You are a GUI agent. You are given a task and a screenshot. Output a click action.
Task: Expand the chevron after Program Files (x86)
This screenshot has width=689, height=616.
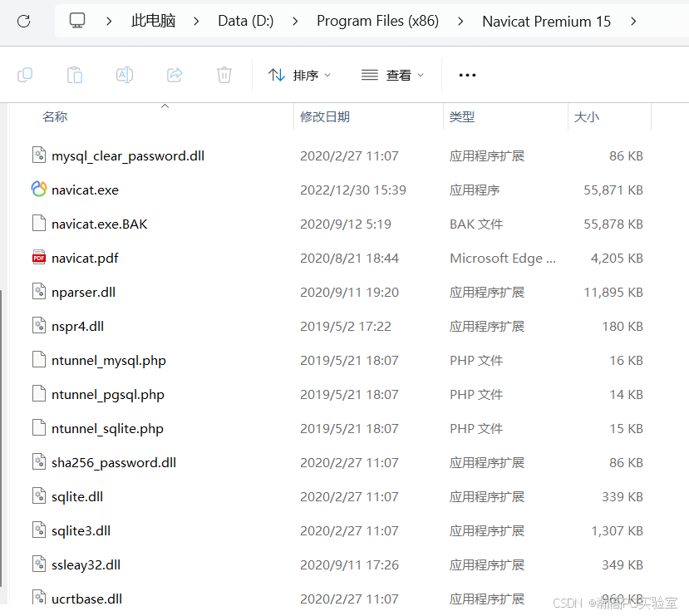tap(460, 21)
